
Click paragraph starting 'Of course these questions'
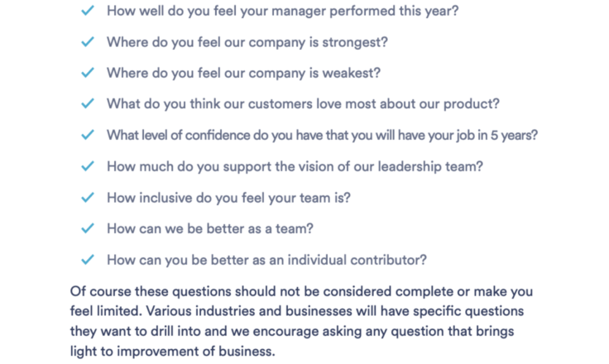point(302,321)
